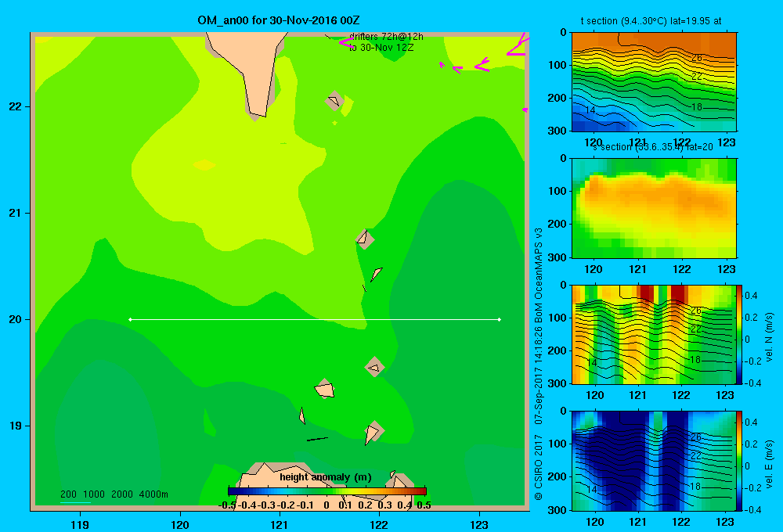
Task: Click the west endpoint of white transect line
Action: coord(130,319)
